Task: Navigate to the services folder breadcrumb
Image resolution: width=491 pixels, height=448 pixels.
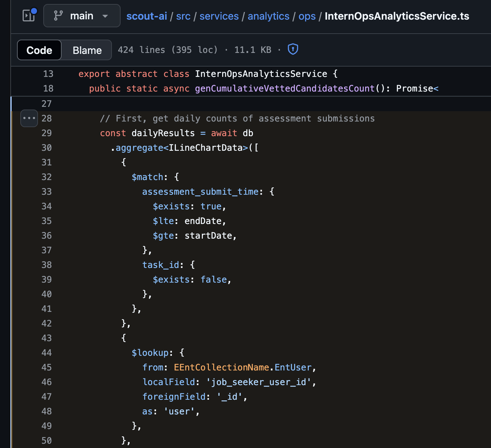Action: [219, 16]
